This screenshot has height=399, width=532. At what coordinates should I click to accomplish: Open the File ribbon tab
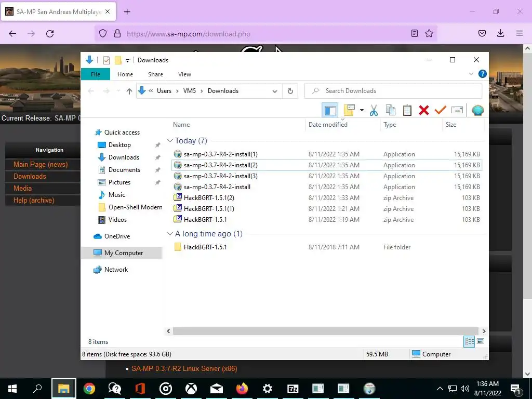96,74
